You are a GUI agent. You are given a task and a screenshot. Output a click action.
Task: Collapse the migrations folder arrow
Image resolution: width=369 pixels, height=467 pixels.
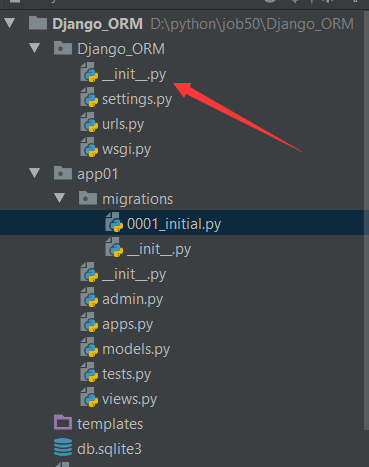point(60,198)
